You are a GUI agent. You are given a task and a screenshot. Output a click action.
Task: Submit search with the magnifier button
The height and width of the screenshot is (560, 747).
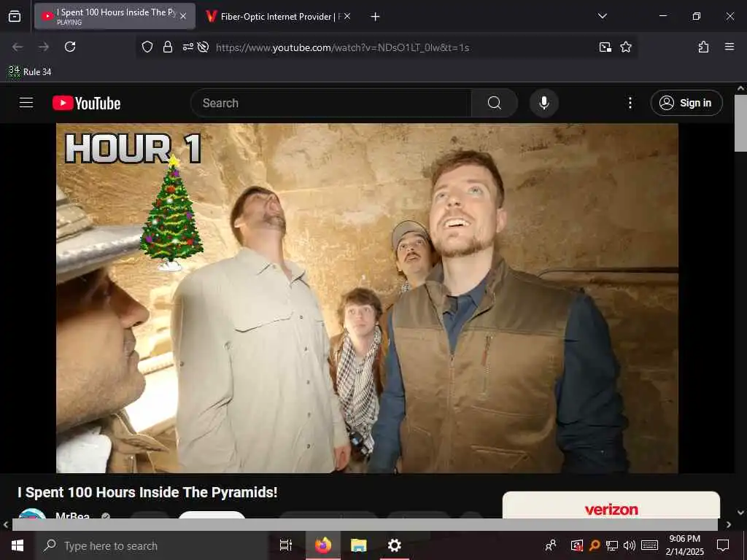click(495, 103)
